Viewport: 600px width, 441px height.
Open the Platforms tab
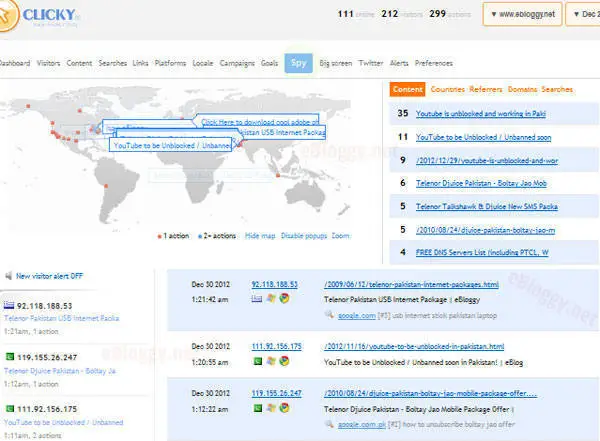pos(170,63)
